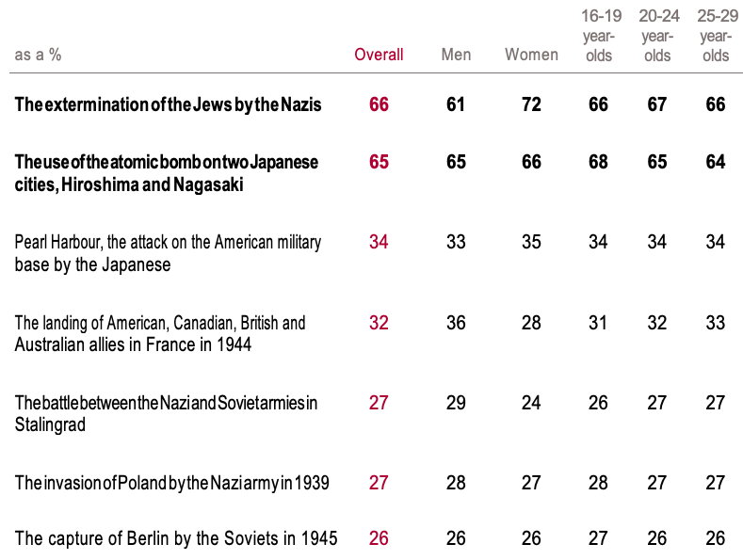Screen dimensions: 743x560
Task: Click the Overall column header
Action: (x=379, y=55)
